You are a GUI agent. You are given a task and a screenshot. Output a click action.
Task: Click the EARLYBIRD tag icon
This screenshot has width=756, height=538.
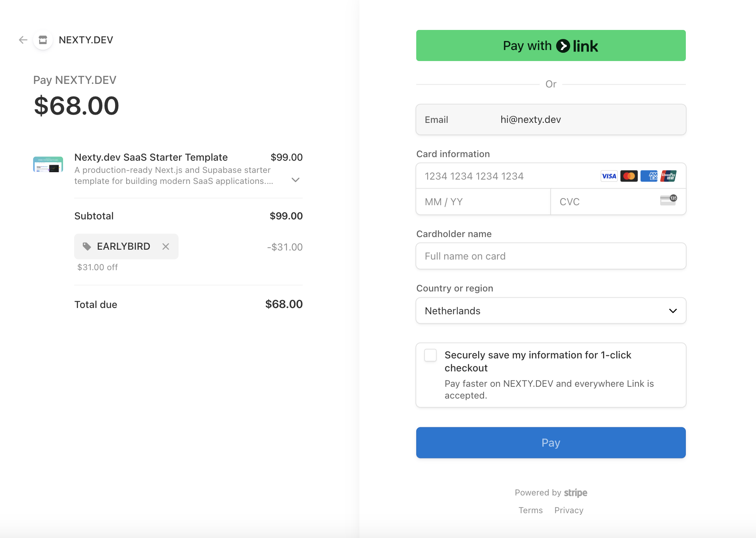pos(87,247)
